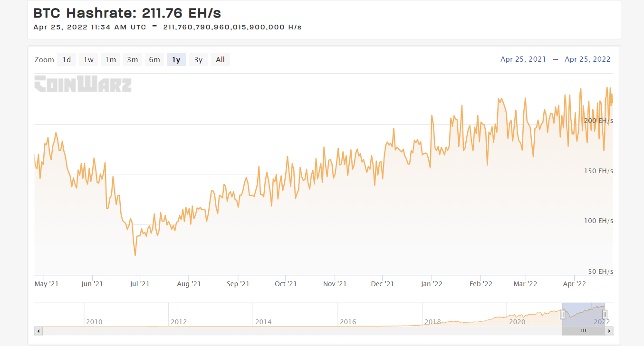
Task: Edit the Apr 25, 2021 start date
Action: [x=523, y=59]
